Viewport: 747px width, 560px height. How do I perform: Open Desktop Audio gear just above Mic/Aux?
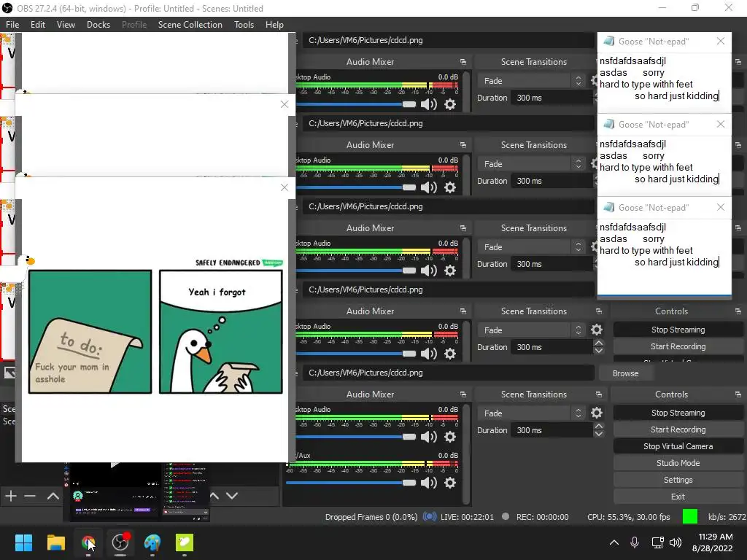449,437
